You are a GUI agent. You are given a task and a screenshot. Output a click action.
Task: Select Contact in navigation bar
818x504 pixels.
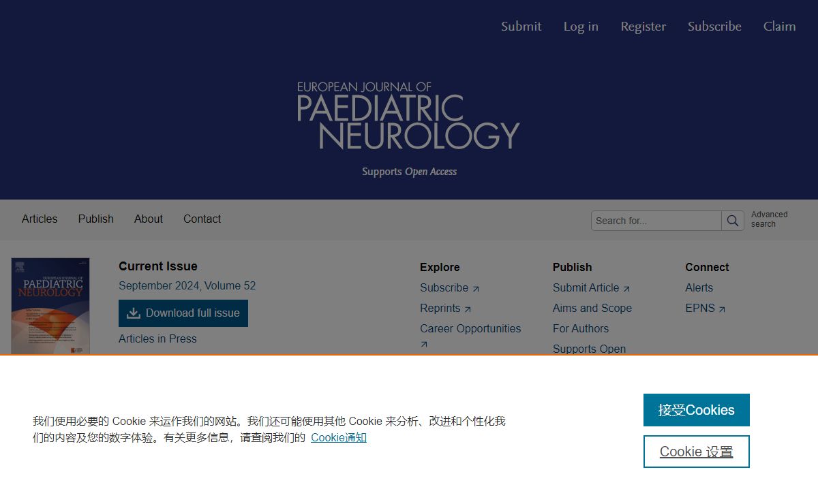202,219
